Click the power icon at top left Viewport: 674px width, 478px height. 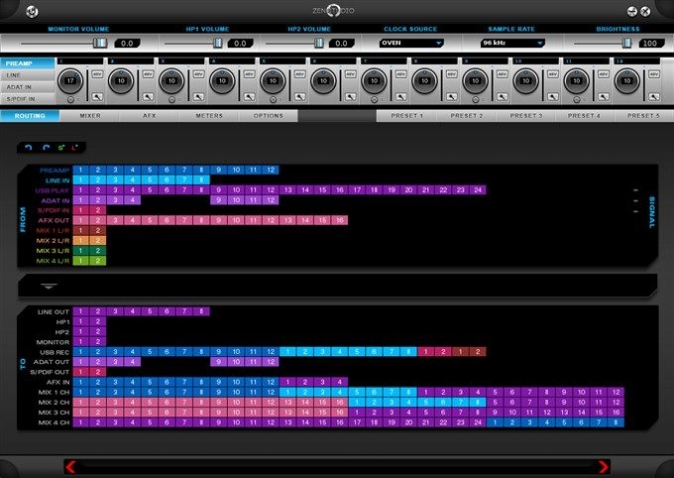coord(33,11)
